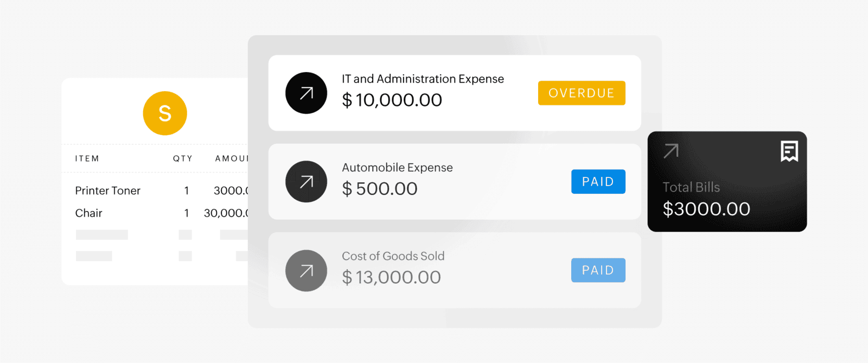868x363 pixels.
Task: Click the bill receipt icon on Total Bills card
Action: click(789, 151)
